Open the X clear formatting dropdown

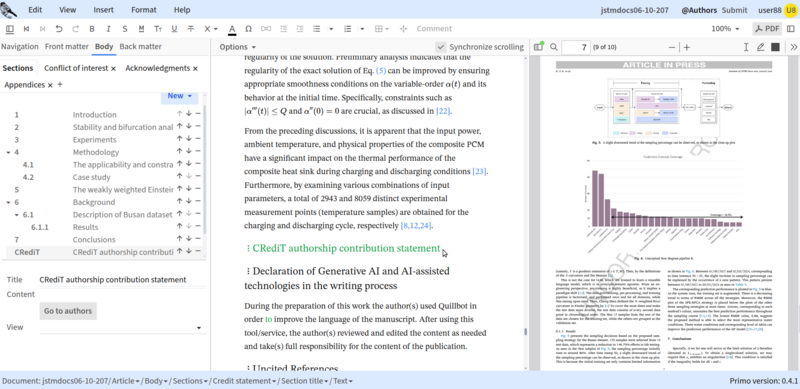click(x=211, y=29)
